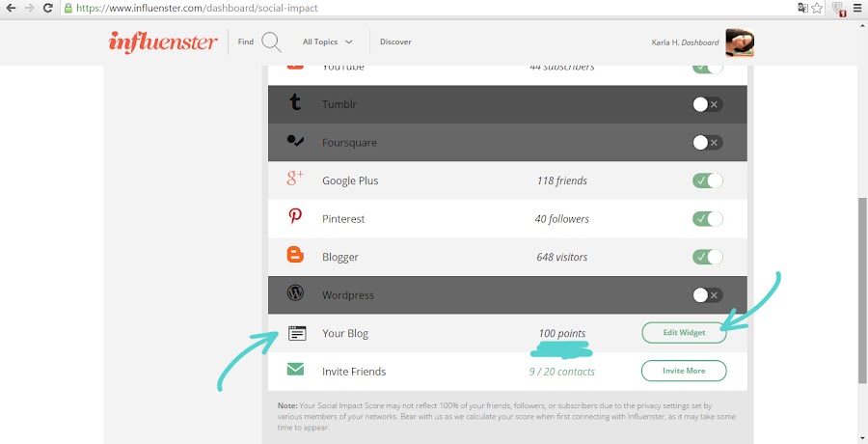
Task: Click the Pinterest row label
Action: click(343, 219)
